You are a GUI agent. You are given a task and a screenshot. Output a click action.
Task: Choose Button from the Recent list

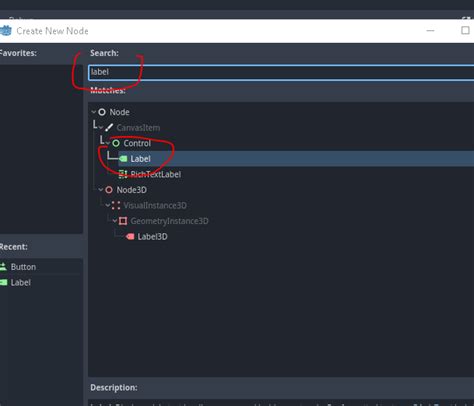pos(23,267)
